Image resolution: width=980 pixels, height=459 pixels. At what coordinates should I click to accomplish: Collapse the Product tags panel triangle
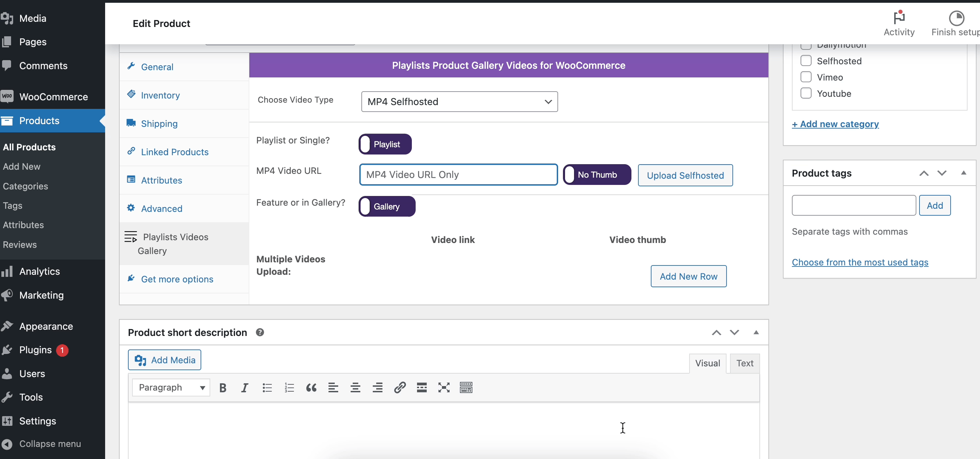pyautogui.click(x=963, y=173)
